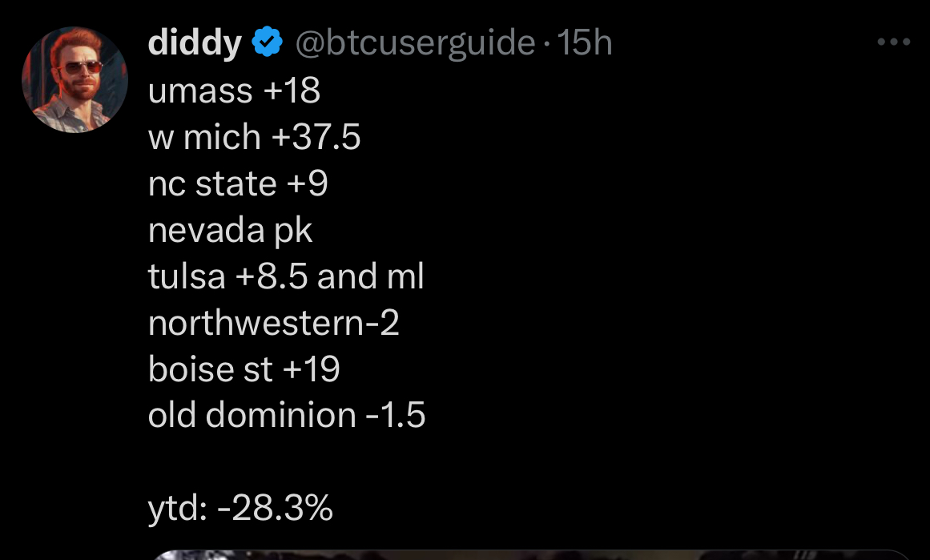
Task: Click the blue verified badge
Action: pos(268,43)
